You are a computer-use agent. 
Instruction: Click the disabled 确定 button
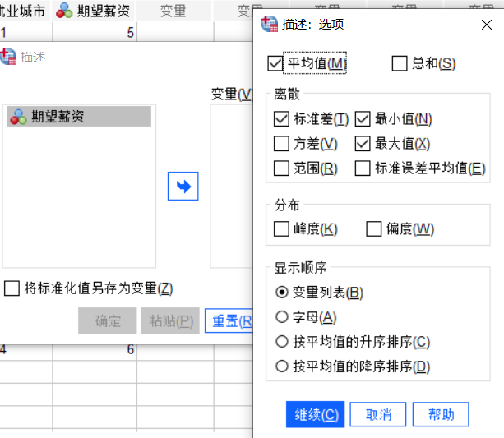tap(108, 320)
